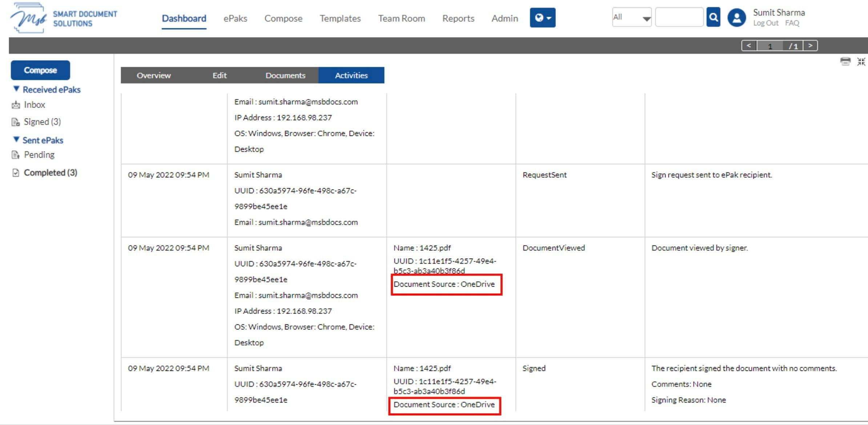Open the Reports menu
Screen dimensions: 868x425
tap(458, 19)
